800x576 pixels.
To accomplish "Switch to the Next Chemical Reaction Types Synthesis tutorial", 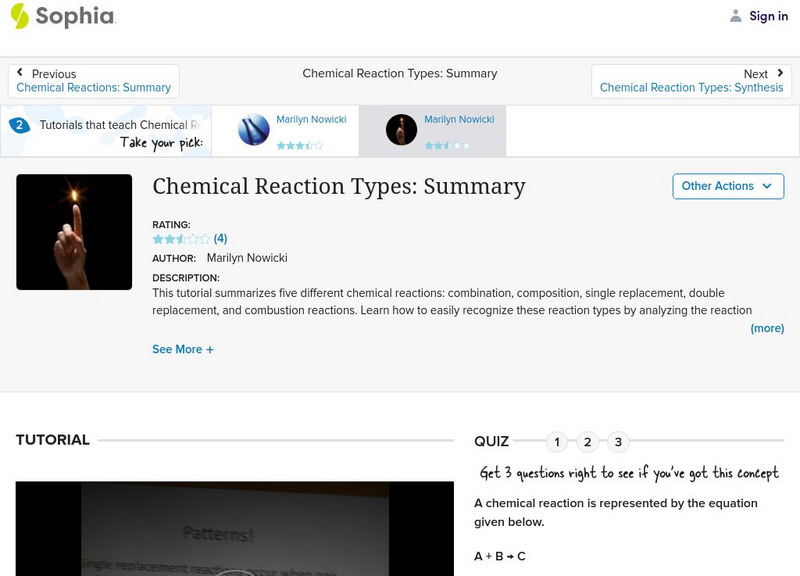I will tap(692, 87).
